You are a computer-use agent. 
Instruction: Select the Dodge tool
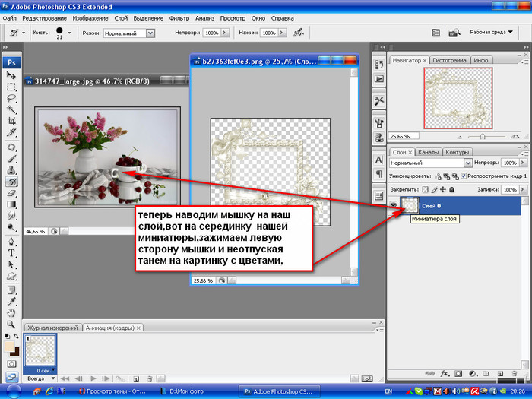coord(11,227)
